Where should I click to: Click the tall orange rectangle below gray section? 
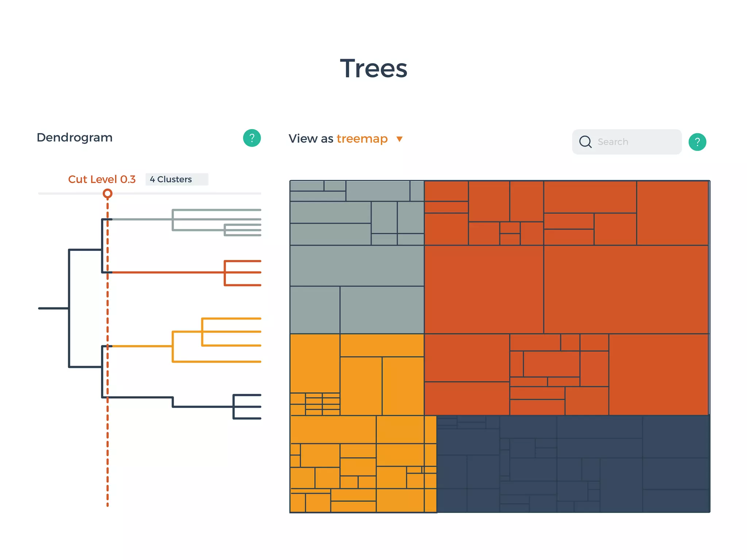315,363
